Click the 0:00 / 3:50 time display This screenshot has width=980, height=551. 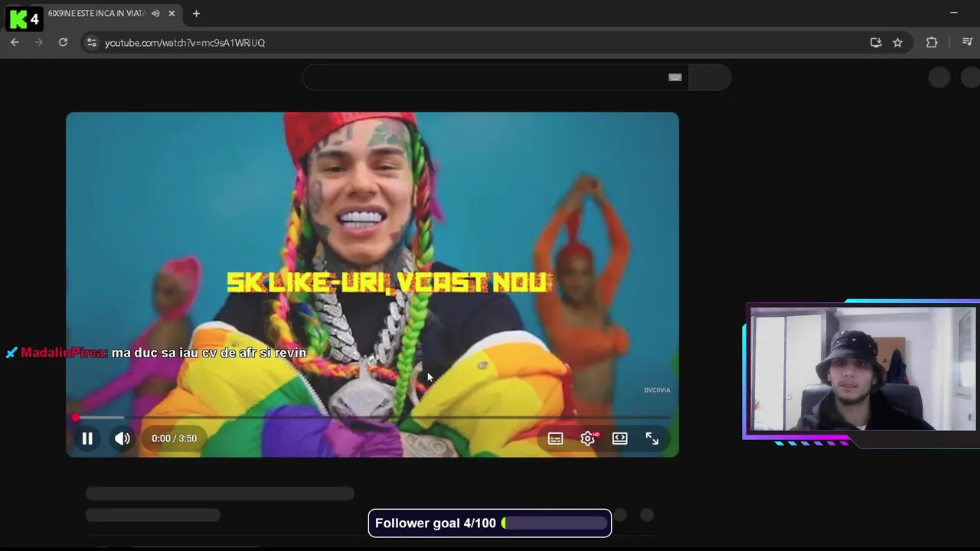174,439
